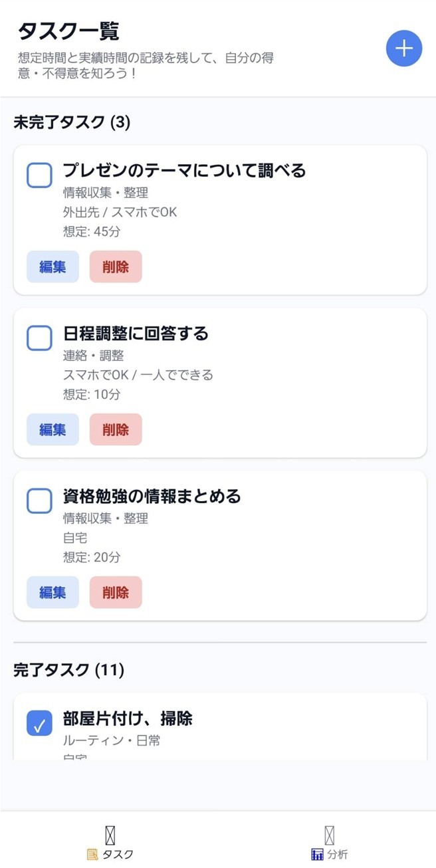Delete the 資格勉強の情報まとめる task

[x=116, y=592]
